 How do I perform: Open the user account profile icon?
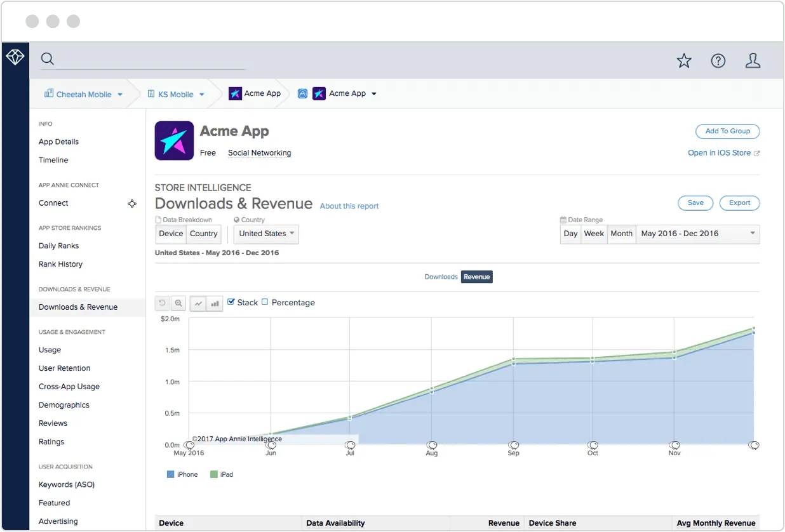(753, 61)
